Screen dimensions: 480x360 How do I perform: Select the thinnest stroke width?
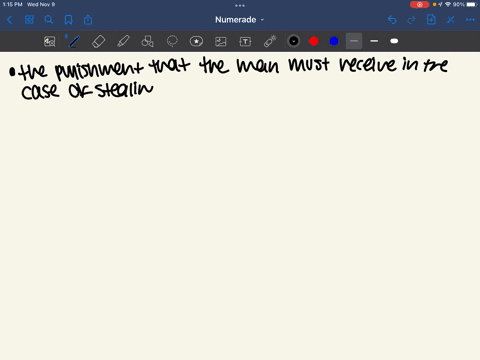pos(354,41)
